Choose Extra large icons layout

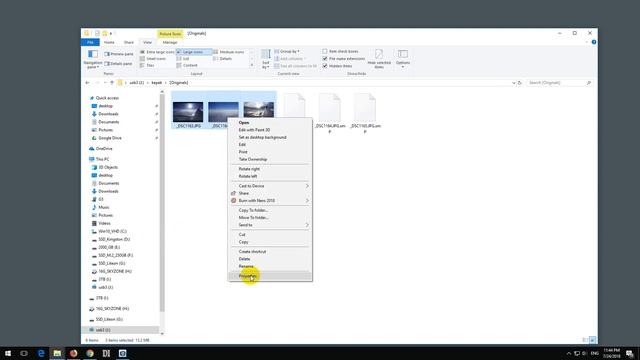click(x=157, y=52)
